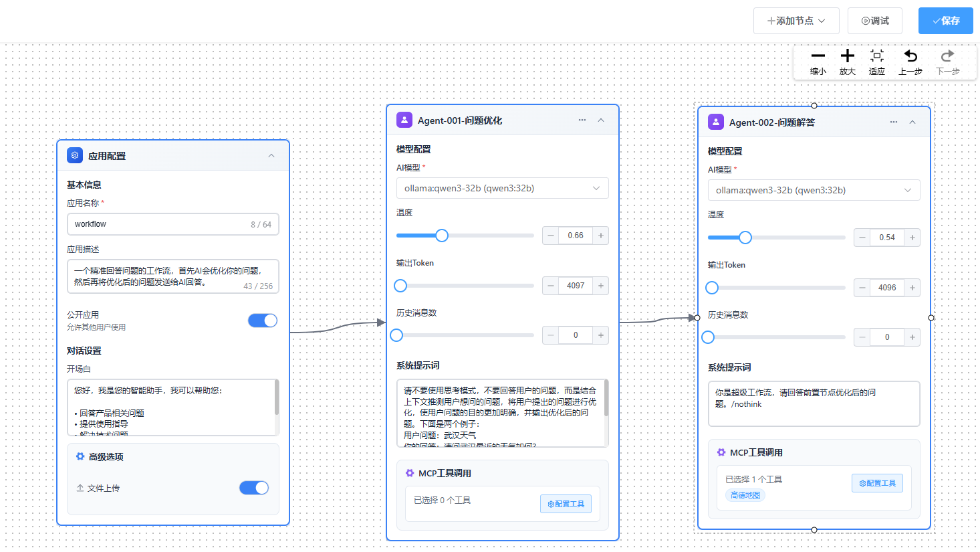Collapse the Agent-002-问题解答 node

[x=912, y=122]
